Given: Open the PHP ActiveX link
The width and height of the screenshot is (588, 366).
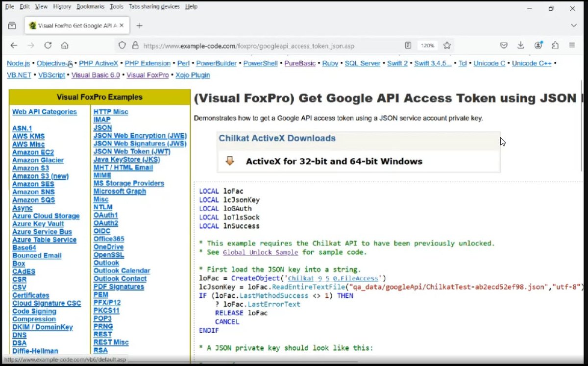Looking at the screenshot, I should (98, 63).
